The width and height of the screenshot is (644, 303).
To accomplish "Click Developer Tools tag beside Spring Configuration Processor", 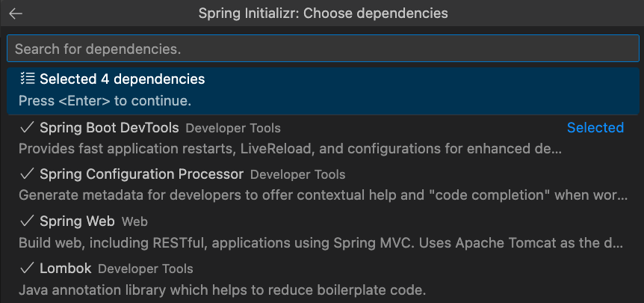I will pyautogui.click(x=297, y=175).
